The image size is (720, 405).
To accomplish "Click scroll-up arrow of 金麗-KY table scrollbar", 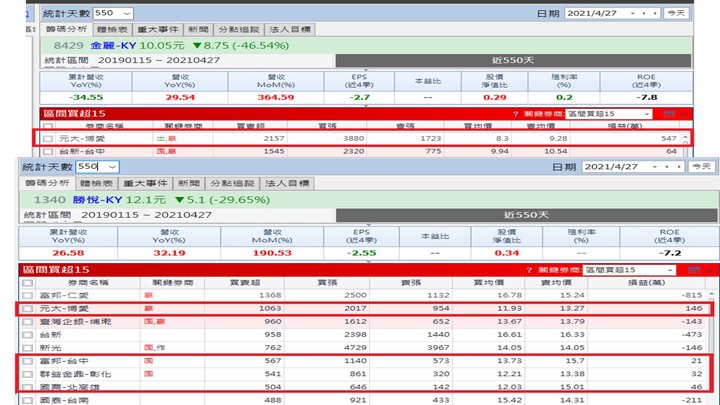I will tap(685, 137).
